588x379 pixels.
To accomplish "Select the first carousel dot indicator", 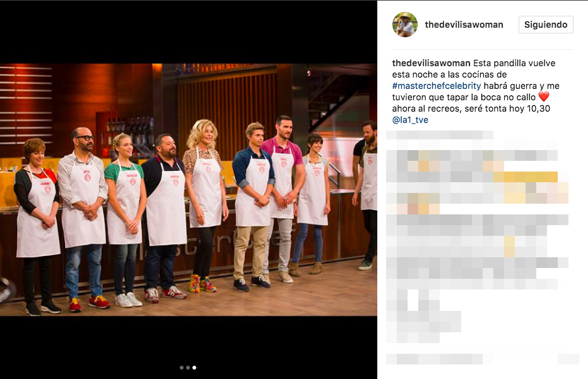I will [x=182, y=368].
